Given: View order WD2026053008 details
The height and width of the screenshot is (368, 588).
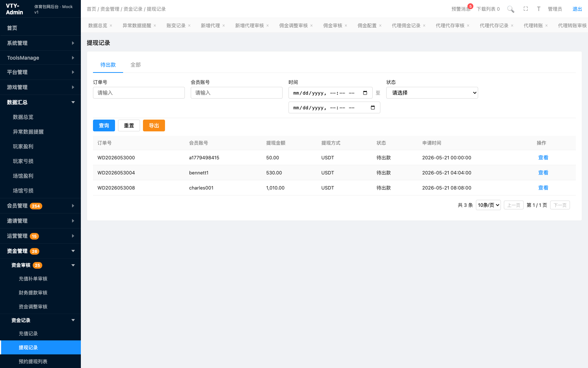Looking at the screenshot, I should click(x=543, y=188).
